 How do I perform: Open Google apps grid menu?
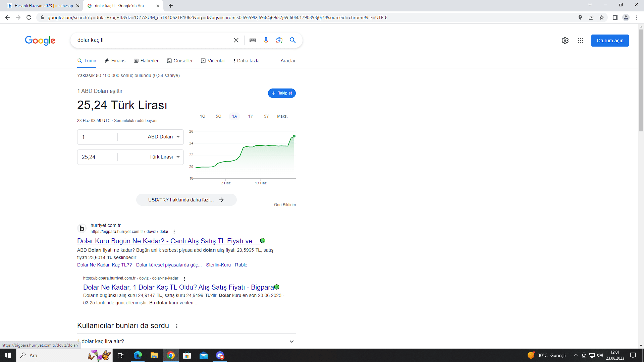coord(581,41)
